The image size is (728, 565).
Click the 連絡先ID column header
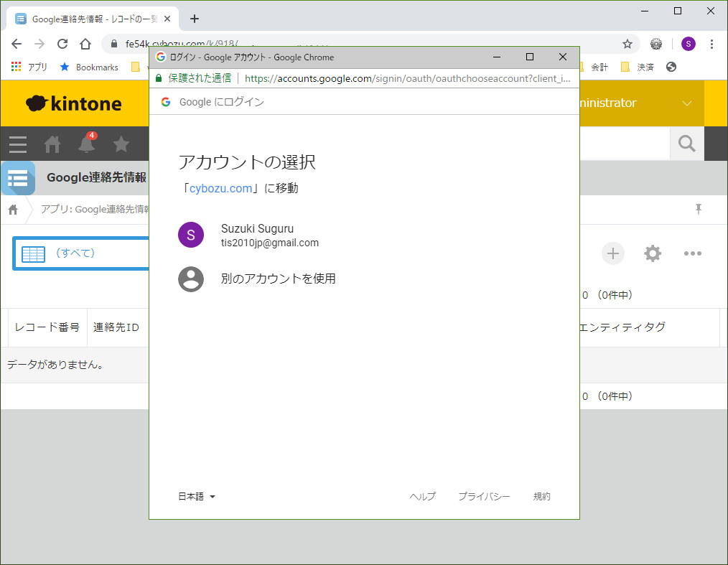(116, 327)
